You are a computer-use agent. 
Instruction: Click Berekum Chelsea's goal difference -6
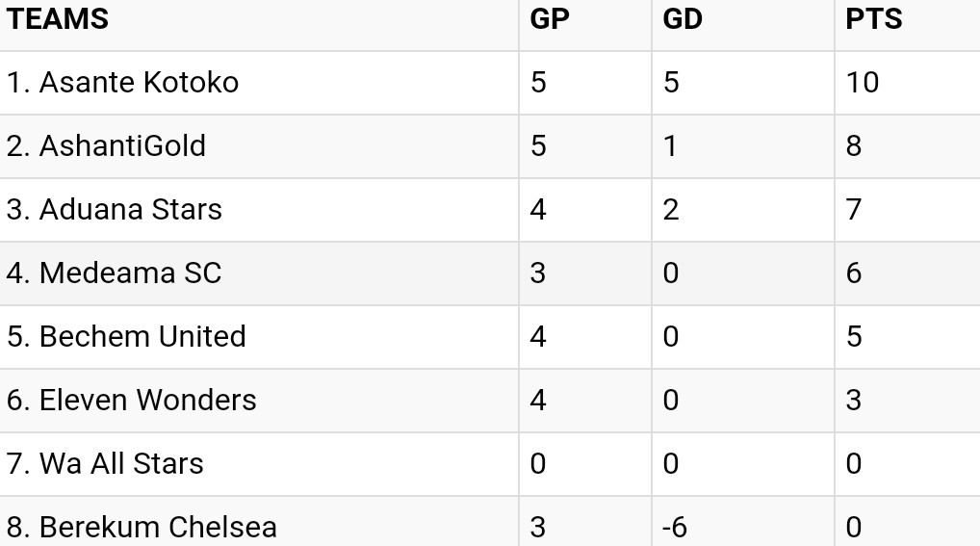pyautogui.click(x=675, y=528)
